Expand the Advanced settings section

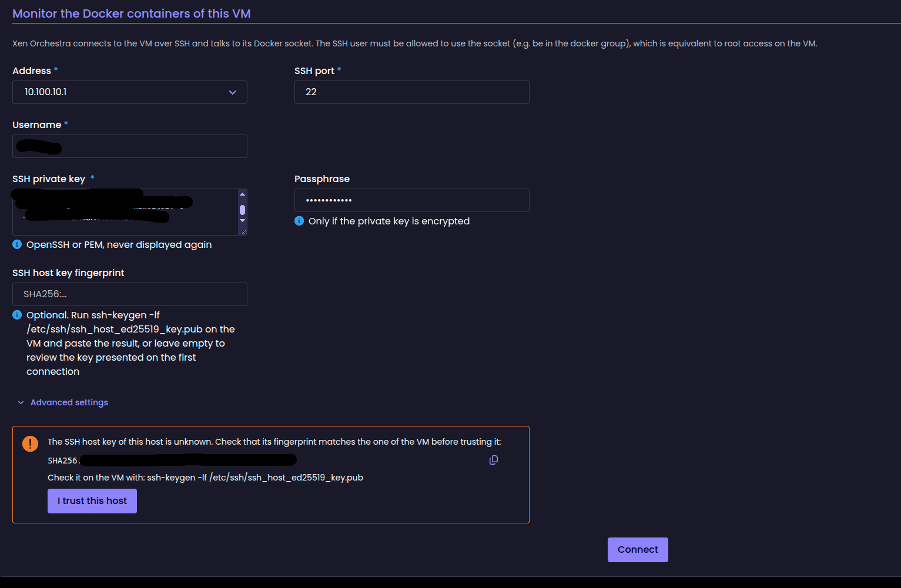pyautogui.click(x=63, y=402)
